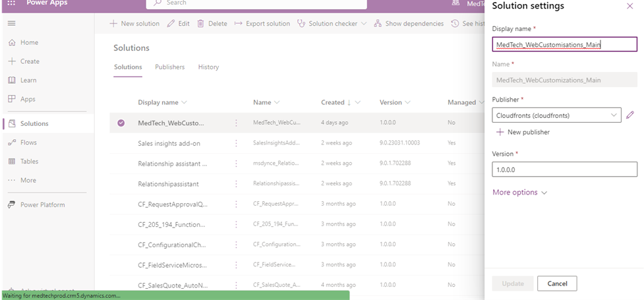The width and height of the screenshot is (644, 300).
Task: Click the Power Platform icon in sidebar
Action: coord(12,204)
